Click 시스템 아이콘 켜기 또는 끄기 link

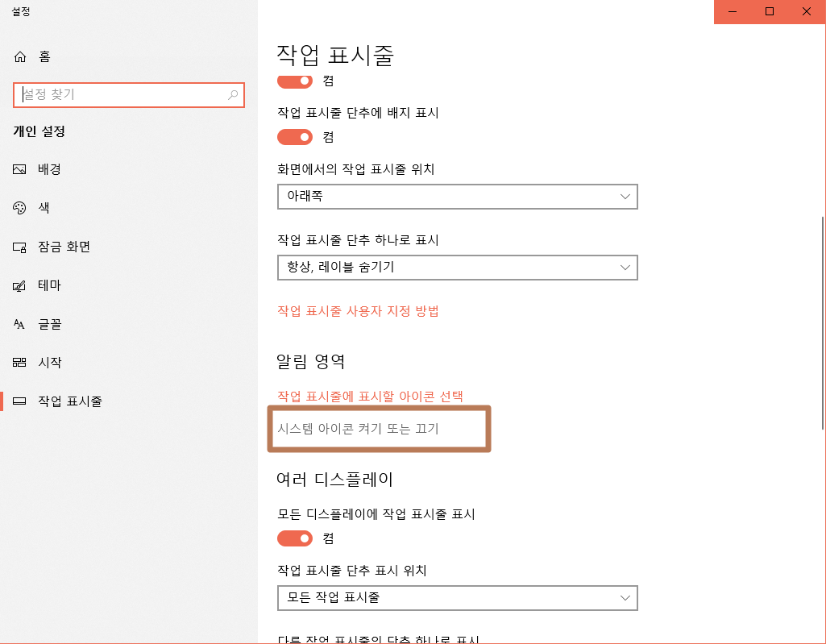(358, 429)
